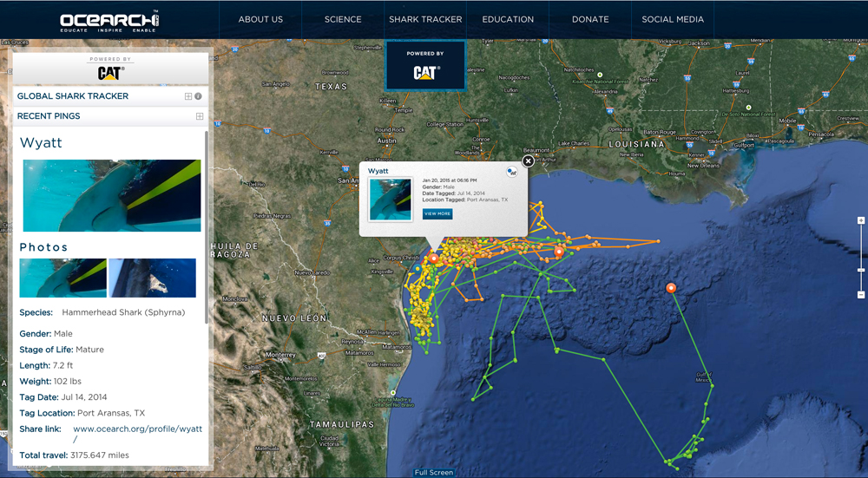This screenshot has height=478, width=868.
Task: Click the Total travel 3175.647 miles text
Action: pos(74,455)
